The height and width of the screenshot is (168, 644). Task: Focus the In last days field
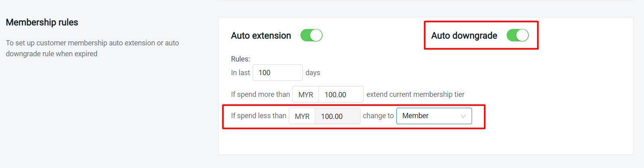pos(277,73)
